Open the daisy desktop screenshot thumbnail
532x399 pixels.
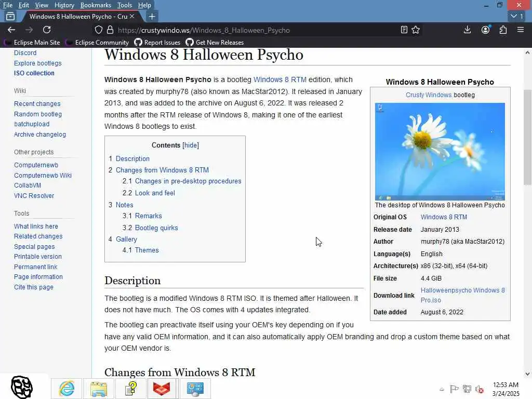[440, 151]
